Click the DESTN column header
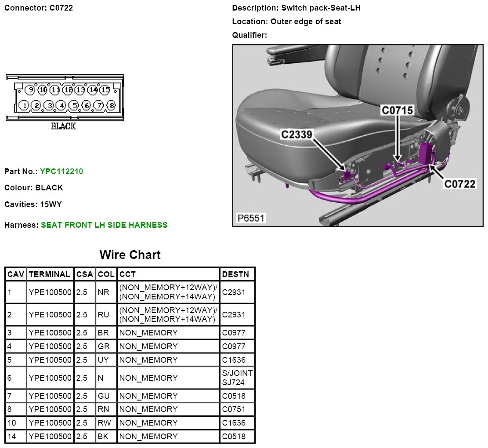 [x=236, y=274]
